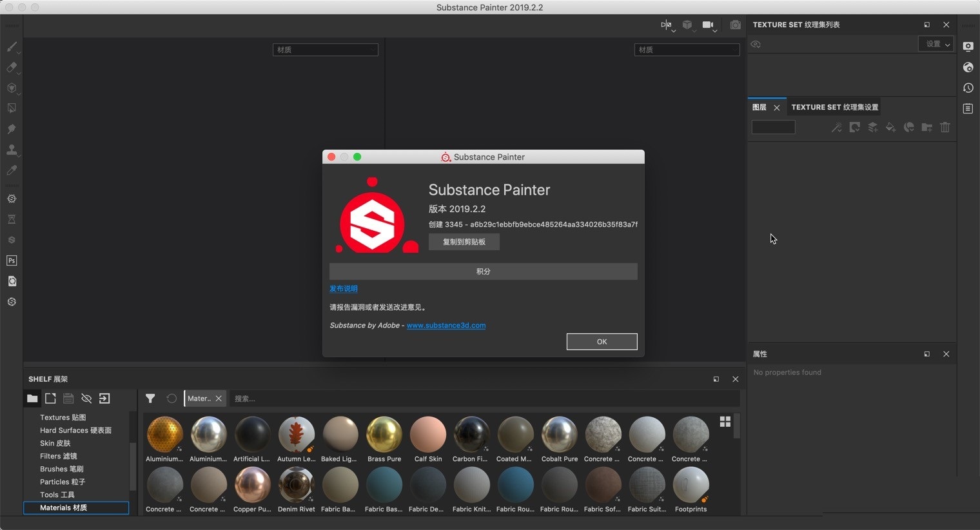Create new shelf tab icon

[50, 398]
